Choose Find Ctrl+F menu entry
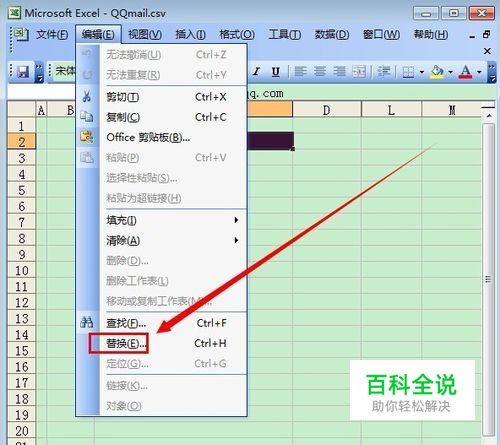Screen dimensions: 500x445 (162, 323)
